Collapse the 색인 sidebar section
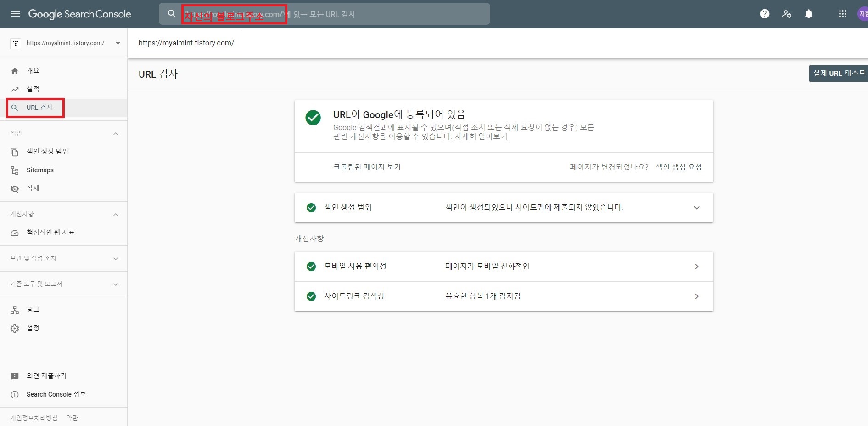The height and width of the screenshot is (426, 868). [116, 134]
